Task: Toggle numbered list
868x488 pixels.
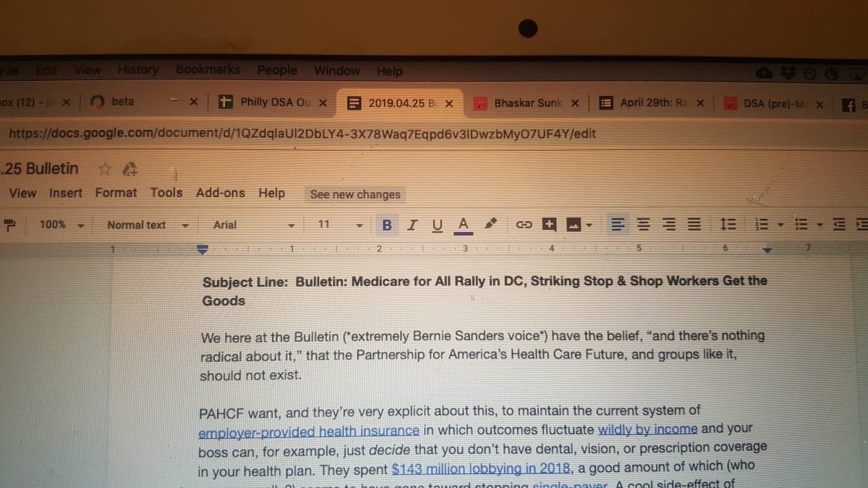Action: (x=761, y=225)
